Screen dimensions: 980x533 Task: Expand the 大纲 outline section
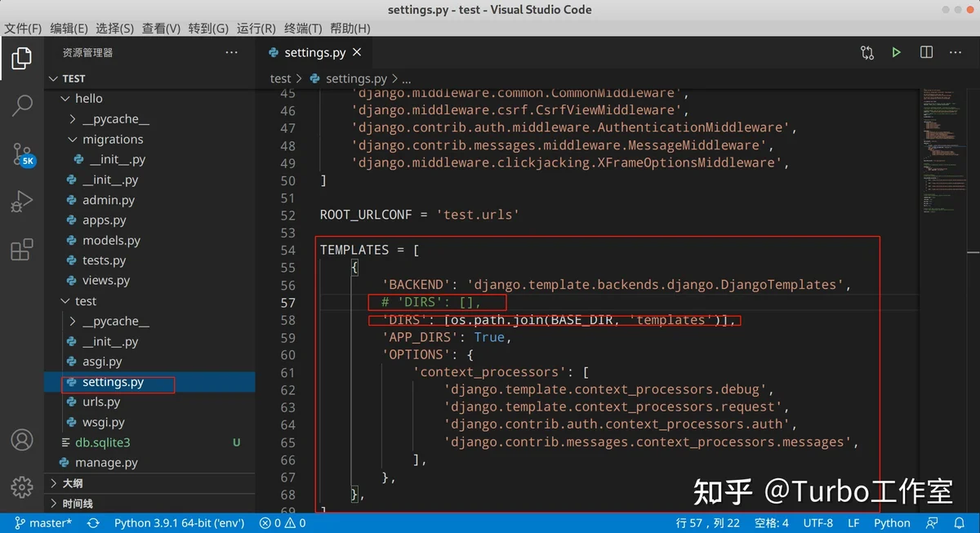pyautogui.click(x=149, y=483)
